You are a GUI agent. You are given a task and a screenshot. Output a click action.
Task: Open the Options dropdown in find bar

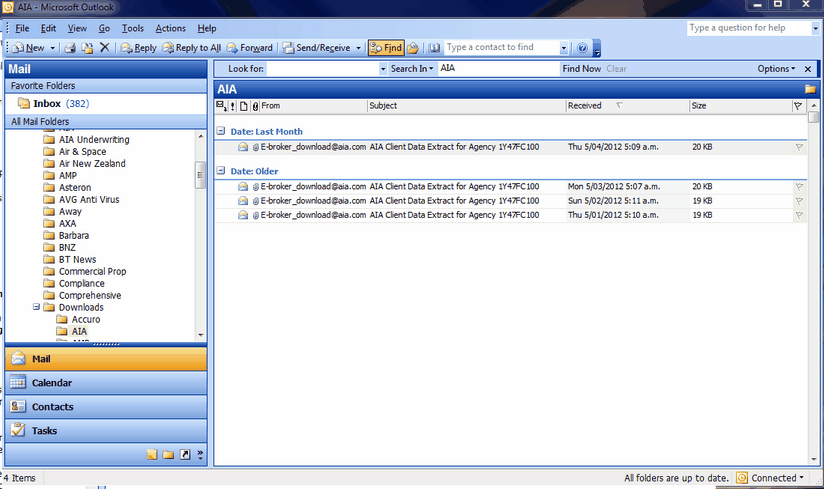tap(776, 68)
